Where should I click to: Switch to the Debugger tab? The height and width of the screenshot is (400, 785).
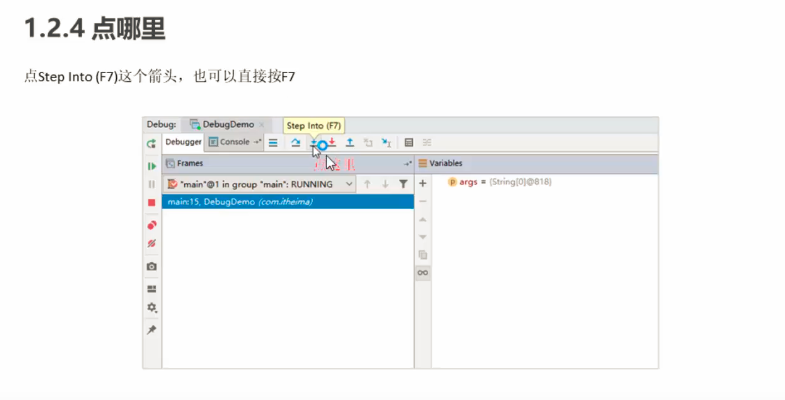(183, 142)
